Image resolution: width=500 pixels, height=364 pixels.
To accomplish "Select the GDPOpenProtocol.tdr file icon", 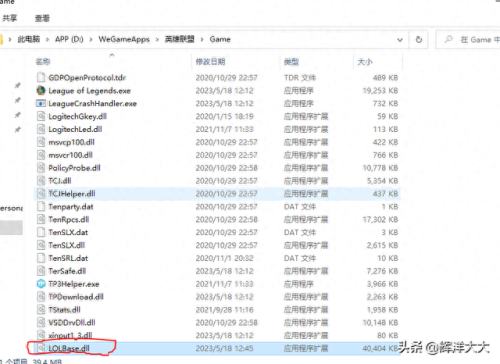I will pos(41,77).
